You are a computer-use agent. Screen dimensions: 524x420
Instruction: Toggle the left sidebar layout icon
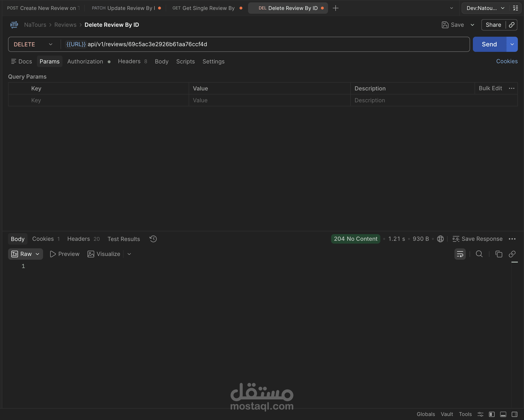[492, 414]
